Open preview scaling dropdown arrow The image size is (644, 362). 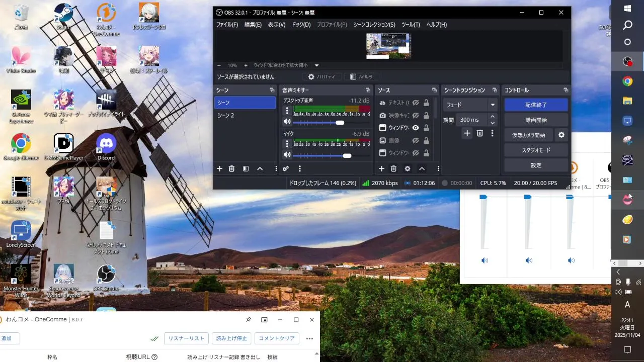pos(316,65)
